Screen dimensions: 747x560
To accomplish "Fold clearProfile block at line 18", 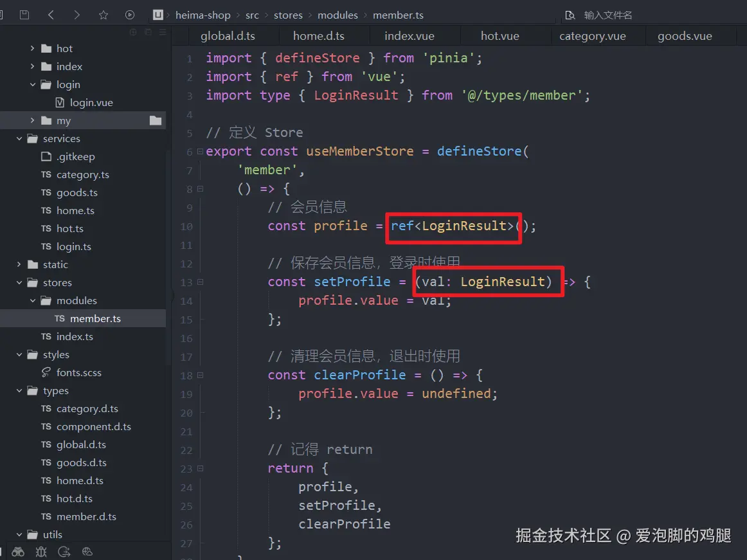I will click(x=200, y=375).
